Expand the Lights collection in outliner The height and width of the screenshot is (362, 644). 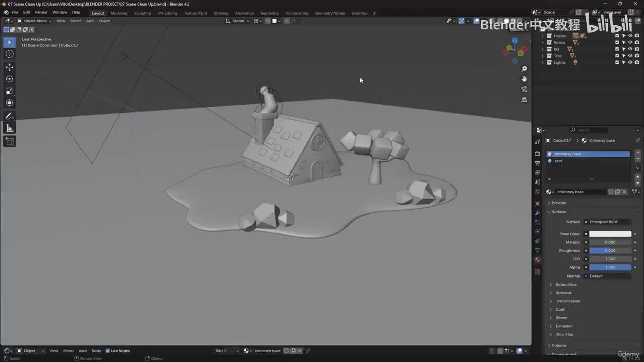click(543, 62)
